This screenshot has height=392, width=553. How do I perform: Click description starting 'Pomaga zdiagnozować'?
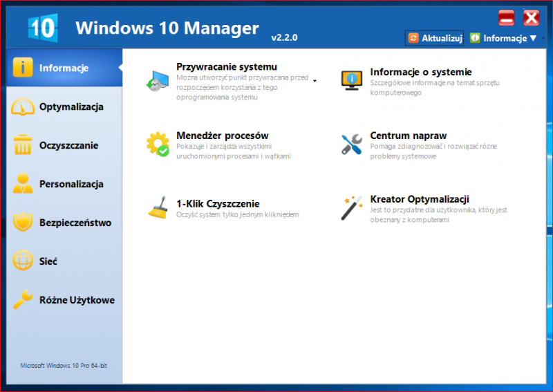click(x=433, y=151)
